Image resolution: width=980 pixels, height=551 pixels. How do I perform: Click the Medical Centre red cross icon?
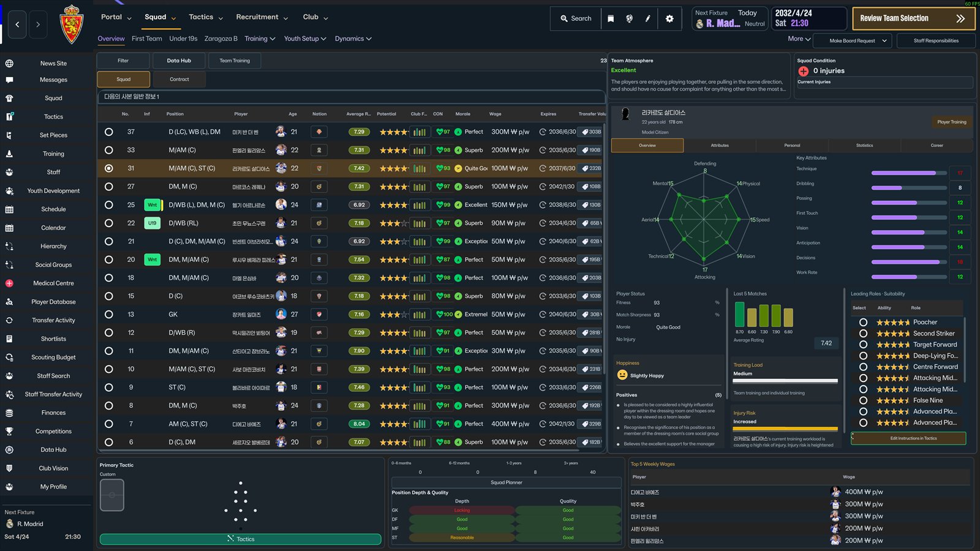click(x=9, y=283)
